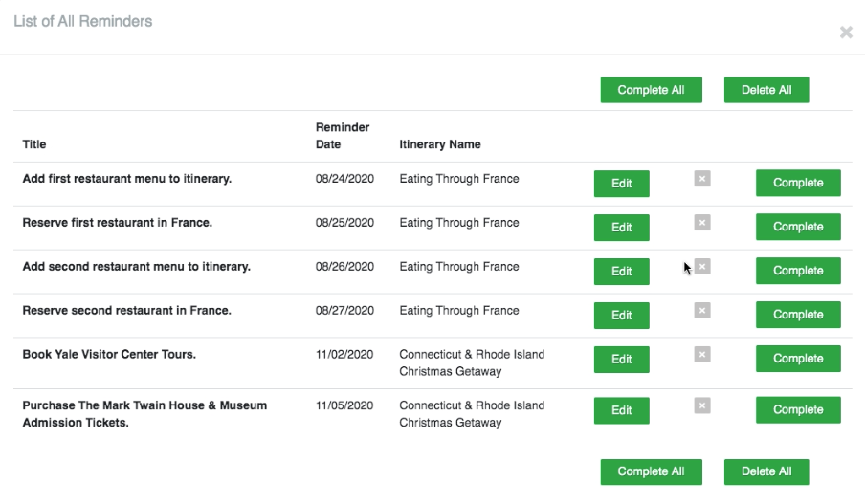Close the List of All Reminders dialog
This screenshot has width=865, height=504.
tap(846, 33)
